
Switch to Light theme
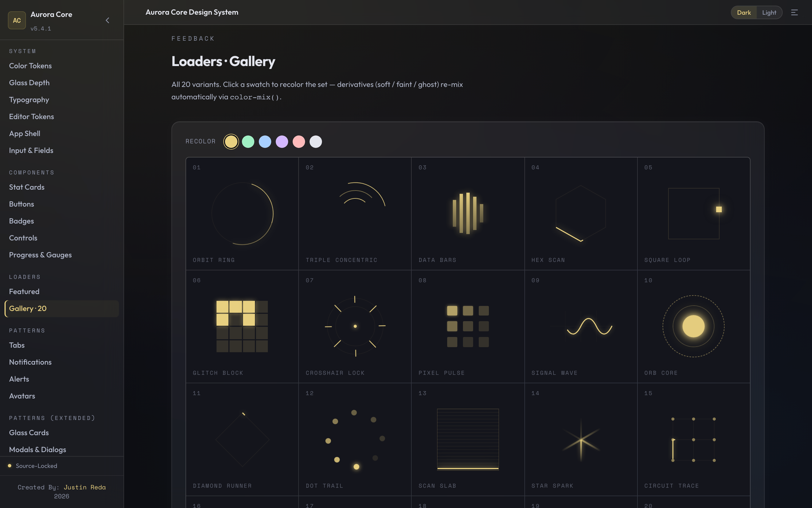coord(769,12)
